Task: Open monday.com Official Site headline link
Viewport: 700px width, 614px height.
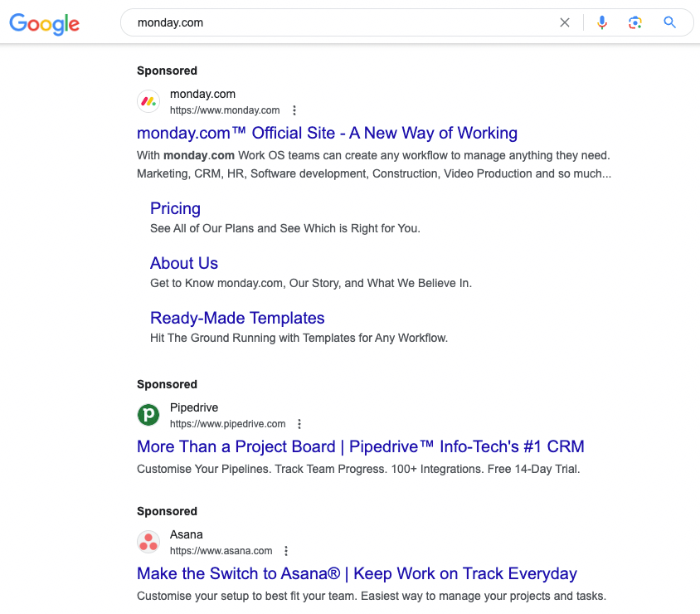Action: [x=327, y=133]
